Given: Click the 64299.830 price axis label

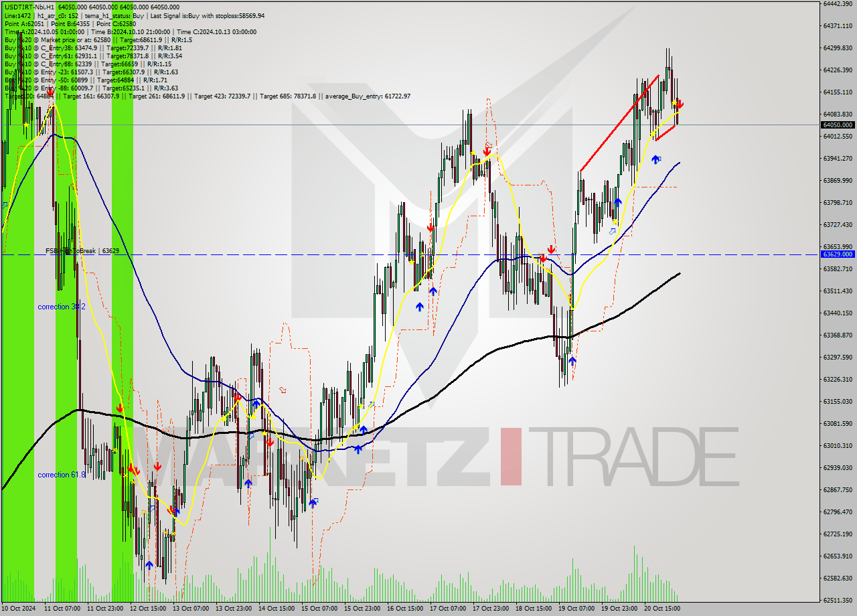Looking at the screenshot, I should (x=838, y=48).
